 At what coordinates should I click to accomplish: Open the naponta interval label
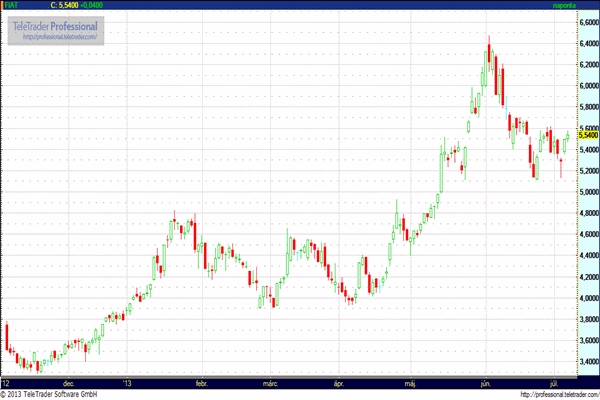point(566,5)
